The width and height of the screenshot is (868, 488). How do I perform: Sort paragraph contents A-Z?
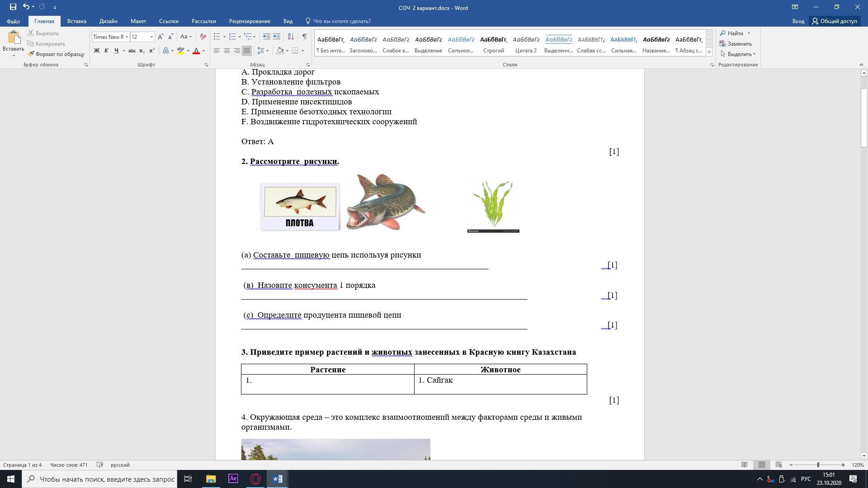click(291, 37)
